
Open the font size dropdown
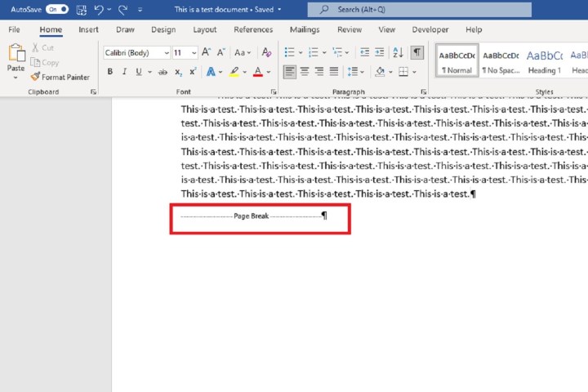182,52
